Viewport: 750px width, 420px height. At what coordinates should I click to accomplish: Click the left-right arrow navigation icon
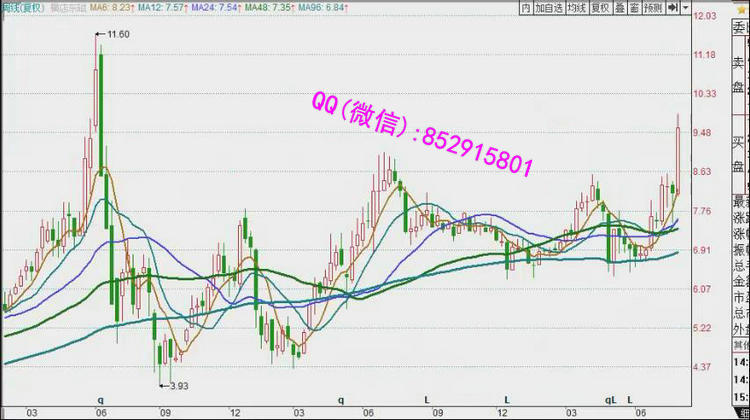coord(675,7)
